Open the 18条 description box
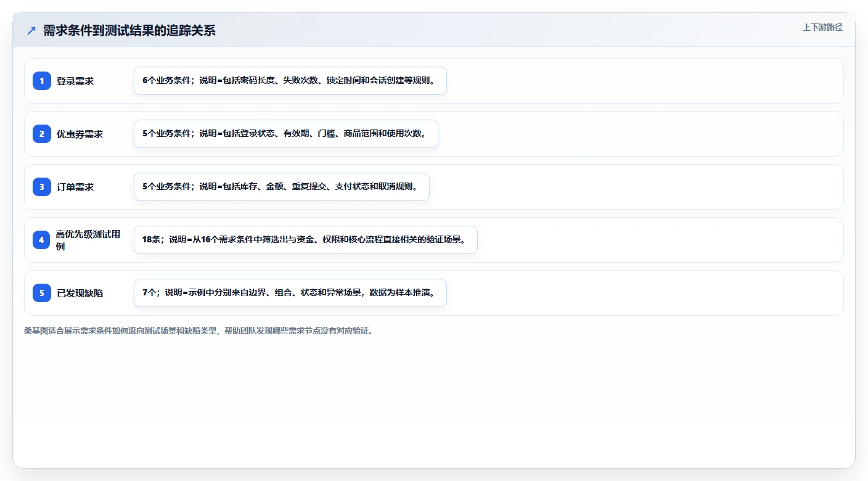The image size is (868, 481). (306, 240)
